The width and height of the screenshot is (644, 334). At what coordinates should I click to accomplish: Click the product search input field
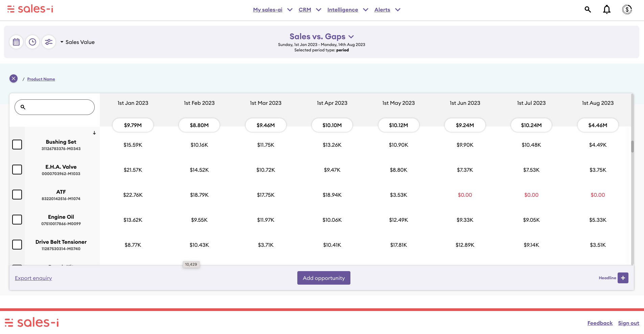click(57, 107)
